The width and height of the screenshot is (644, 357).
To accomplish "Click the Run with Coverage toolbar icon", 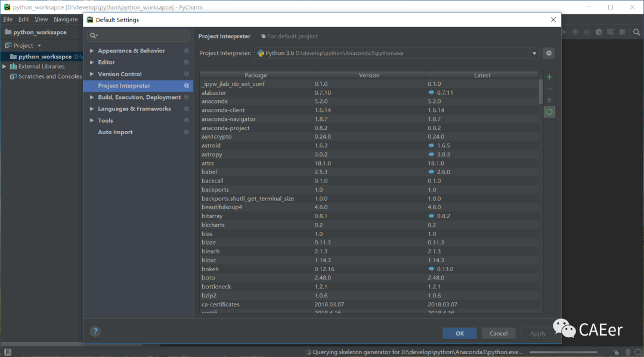I will [587, 32].
